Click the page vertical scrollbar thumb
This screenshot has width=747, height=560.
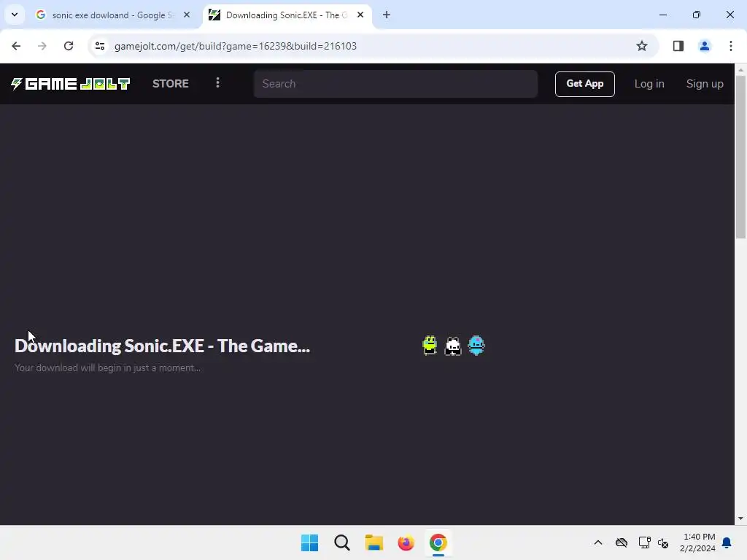point(740,157)
